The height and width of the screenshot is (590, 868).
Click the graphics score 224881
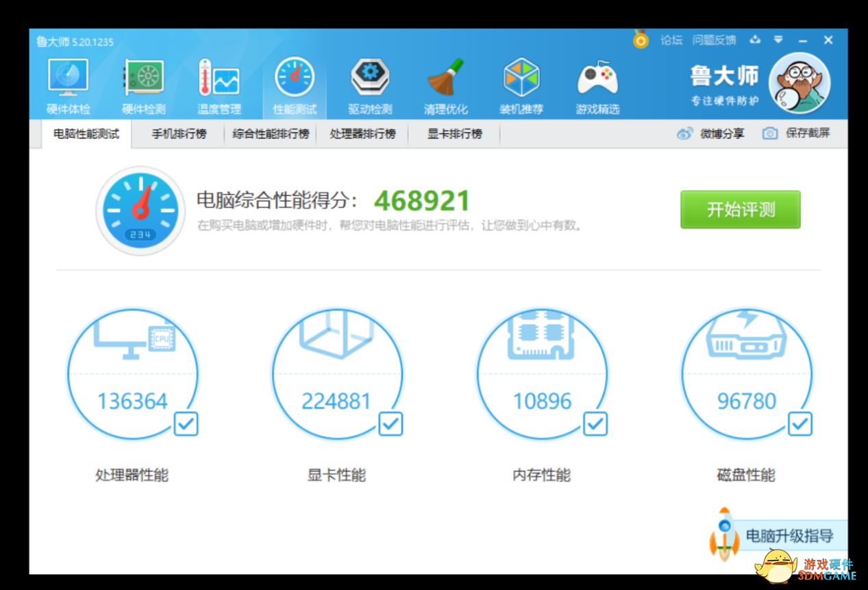coord(336,402)
